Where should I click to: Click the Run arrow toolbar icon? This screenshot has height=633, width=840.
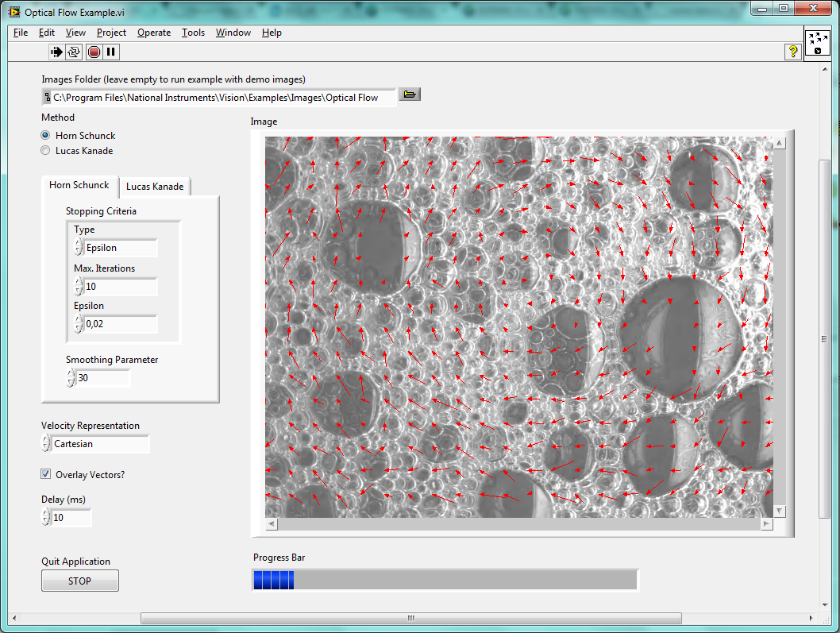[56, 52]
